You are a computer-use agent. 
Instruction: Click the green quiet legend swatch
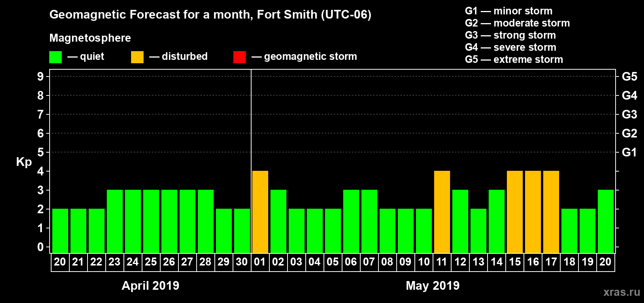(55, 57)
